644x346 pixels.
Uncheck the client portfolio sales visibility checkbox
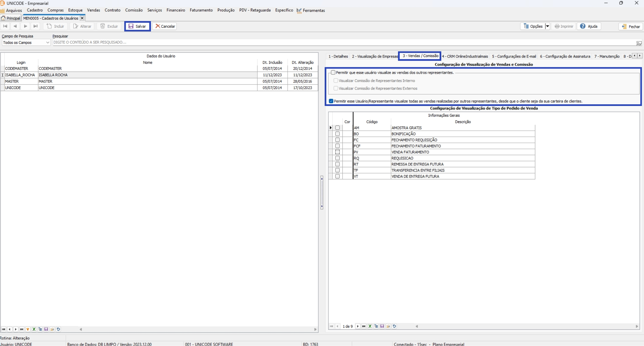point(331,101)
